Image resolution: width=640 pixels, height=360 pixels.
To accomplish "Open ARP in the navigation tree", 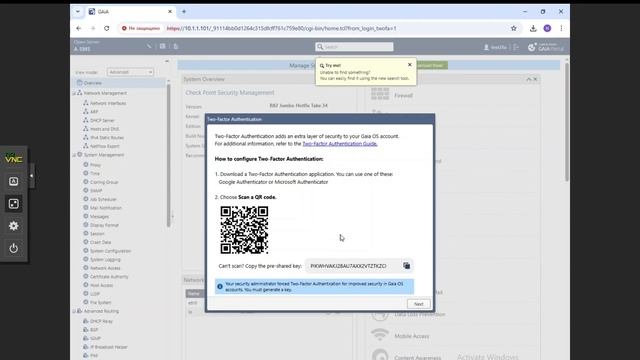I will pyautogui.click(x=94, y=112).
